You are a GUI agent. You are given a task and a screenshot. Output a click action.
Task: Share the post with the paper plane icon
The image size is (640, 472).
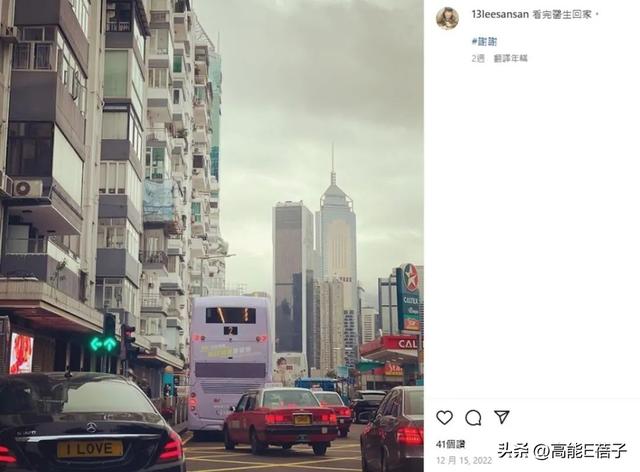(x=502, y=417)
